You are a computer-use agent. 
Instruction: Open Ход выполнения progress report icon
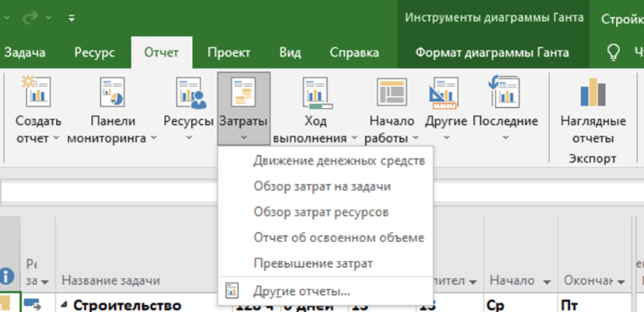coord(317,93)
